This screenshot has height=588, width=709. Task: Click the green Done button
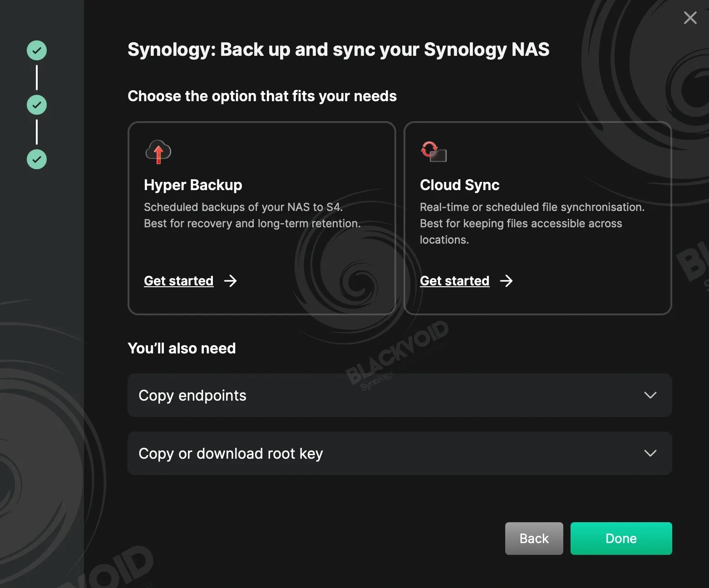click(621, 539)
